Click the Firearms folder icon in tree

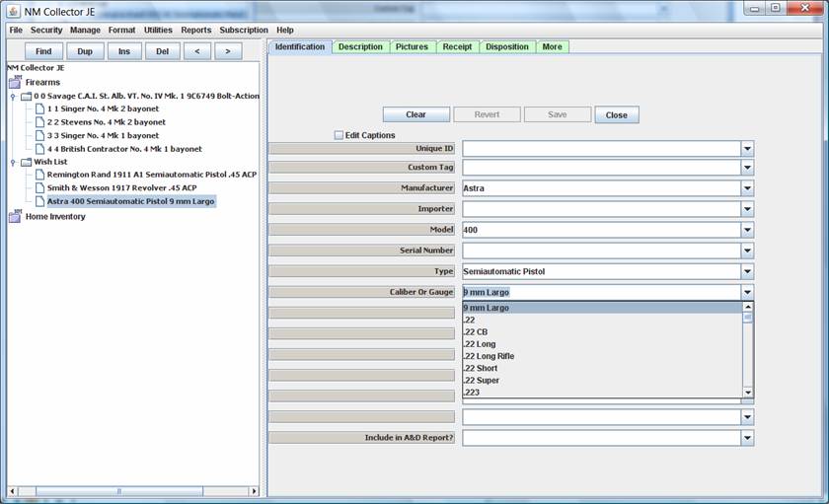click(15, 83)
